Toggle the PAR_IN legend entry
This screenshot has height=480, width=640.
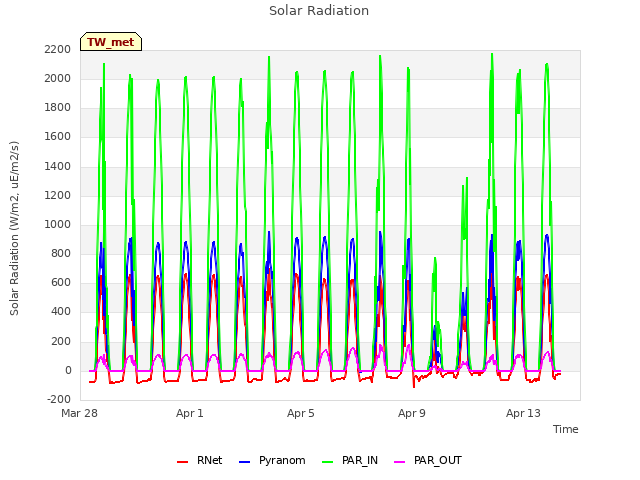coord(350,460)
